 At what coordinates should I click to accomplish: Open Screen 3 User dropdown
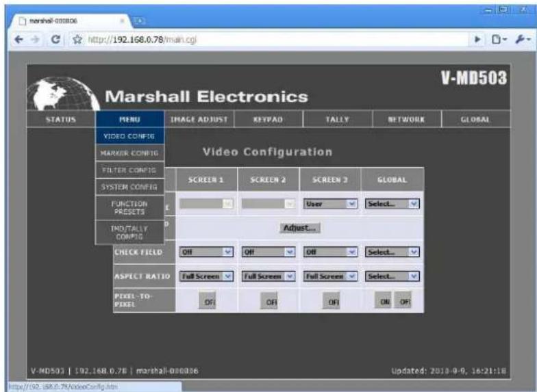[x=330, y=204]
